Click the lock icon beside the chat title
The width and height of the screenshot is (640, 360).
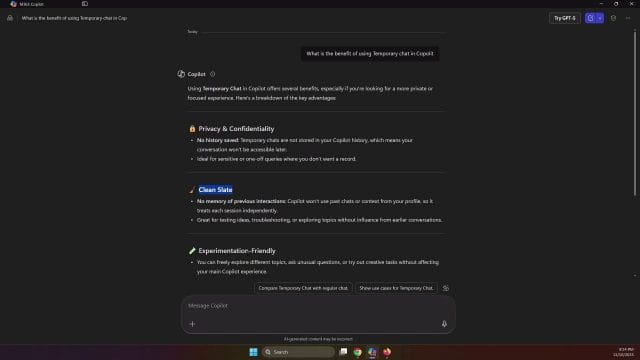pos(10,18)
